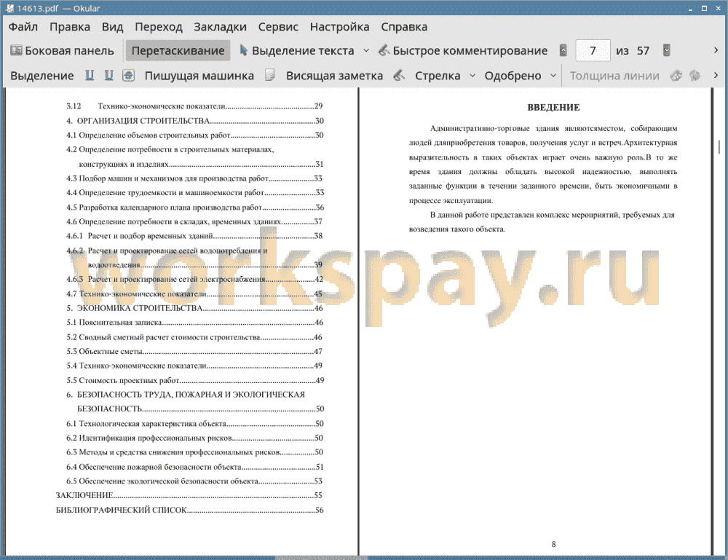This screenshot has height=560, width=728.
Task: Open the Стрелка shape dropdown arrow
Action: pos(472,76)
